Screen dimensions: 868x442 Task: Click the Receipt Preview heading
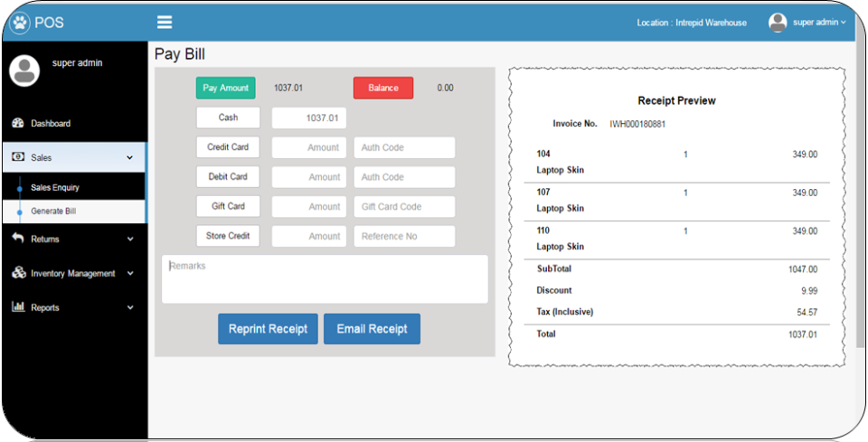coord(676,100)
